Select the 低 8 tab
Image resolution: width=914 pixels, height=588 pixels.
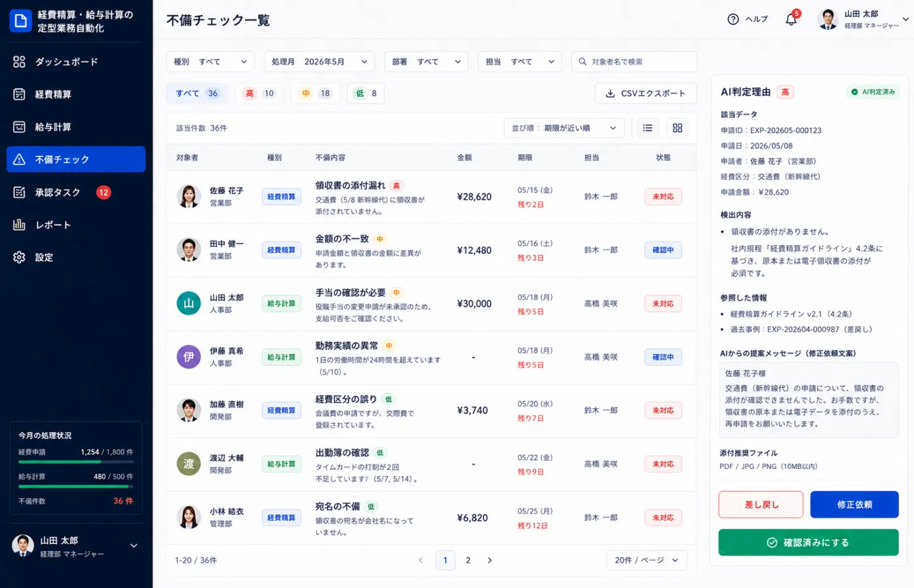tap(366, 93)
